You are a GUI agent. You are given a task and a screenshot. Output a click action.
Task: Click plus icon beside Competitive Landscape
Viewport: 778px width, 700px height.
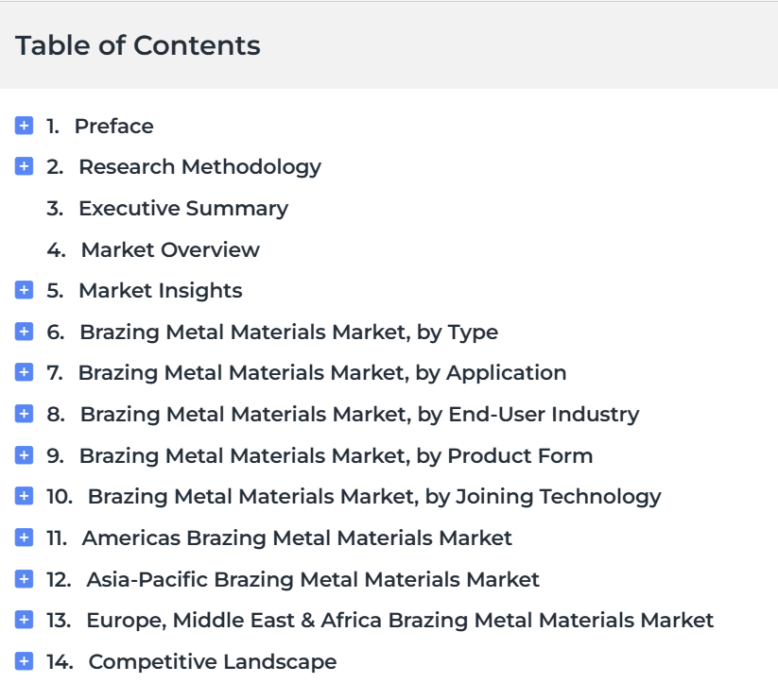point(24,661)
